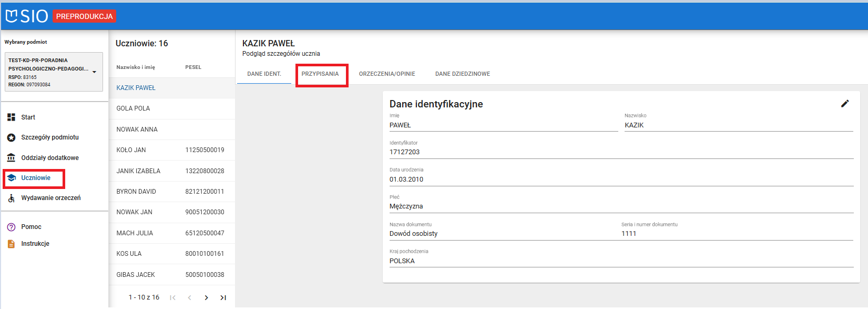Select student JANIK IZABELA row
The height and width of the screenshot is (309, 868).
point(138,171)
